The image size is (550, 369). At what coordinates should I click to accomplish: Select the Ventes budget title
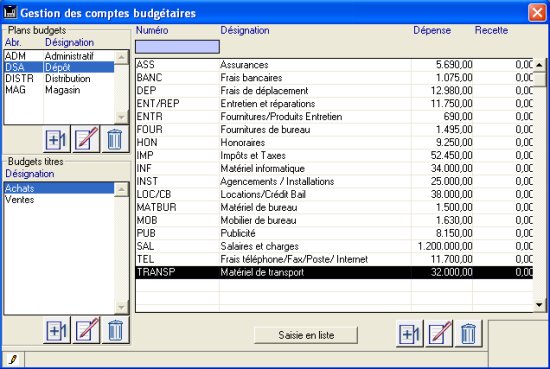point(59,200)
